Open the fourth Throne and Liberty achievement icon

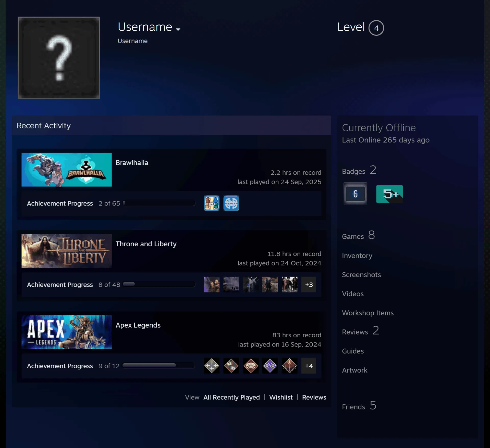click(x=270, y=284)
